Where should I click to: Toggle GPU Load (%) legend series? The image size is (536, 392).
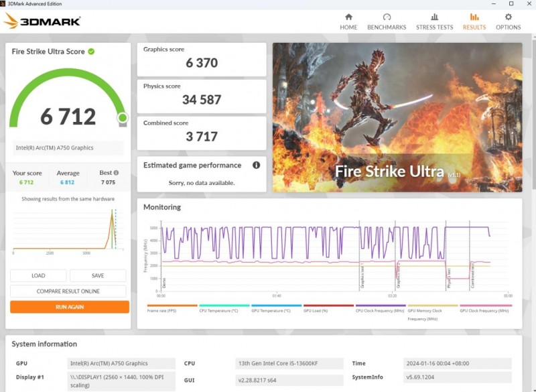(x=328, y=308)
